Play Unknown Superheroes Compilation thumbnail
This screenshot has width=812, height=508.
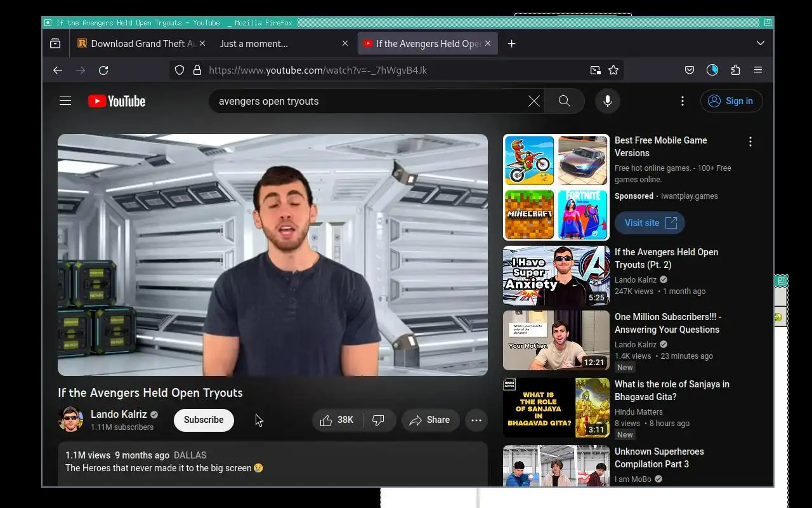556,466
